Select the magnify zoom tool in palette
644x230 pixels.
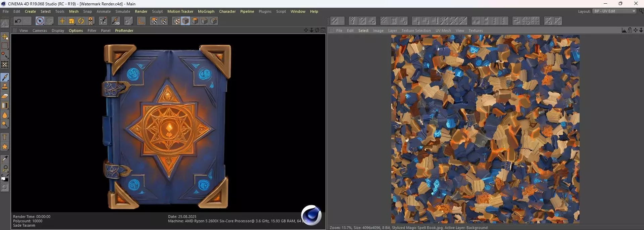[5, 168]
